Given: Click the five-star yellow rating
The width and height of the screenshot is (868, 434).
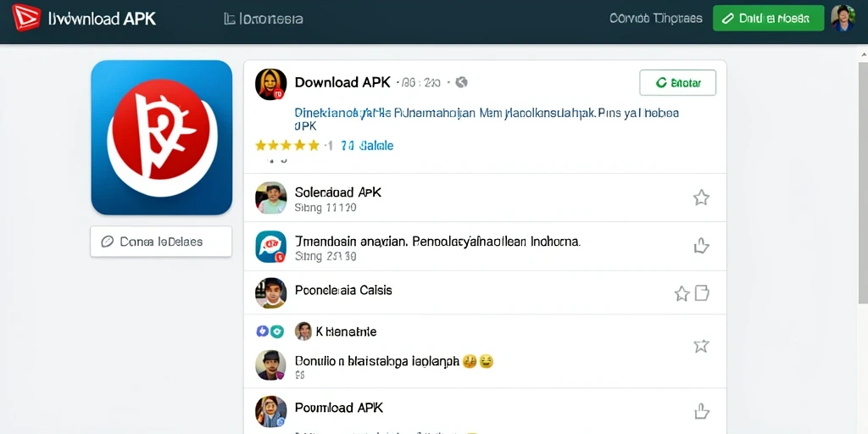Looking at the screenshot, I should coord(287,146).
